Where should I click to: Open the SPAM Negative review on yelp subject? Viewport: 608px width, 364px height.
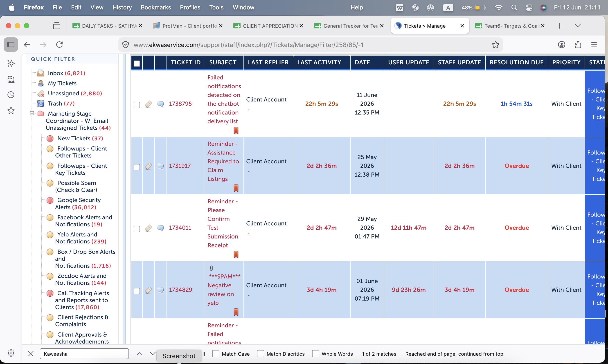(224, 290)
